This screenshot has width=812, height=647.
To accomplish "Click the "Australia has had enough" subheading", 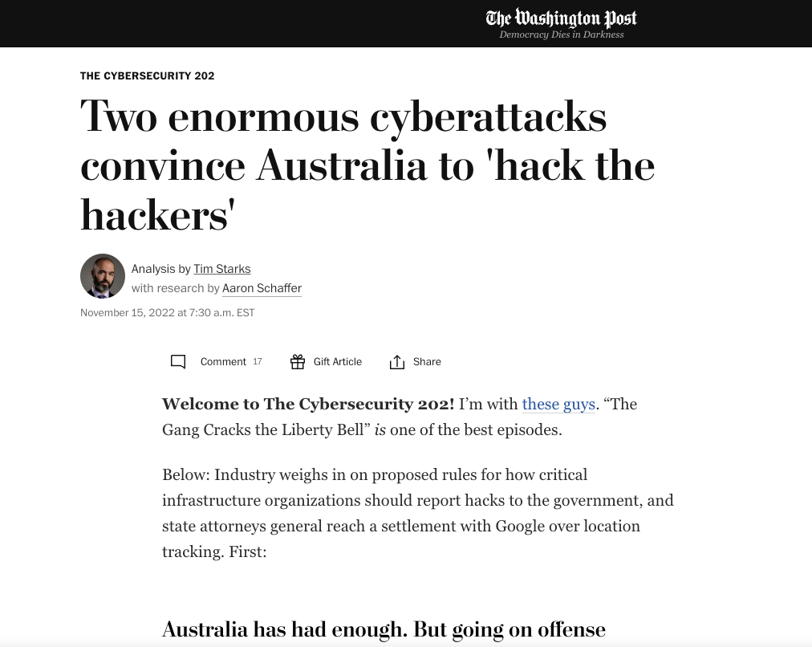I will coord(384,629).
